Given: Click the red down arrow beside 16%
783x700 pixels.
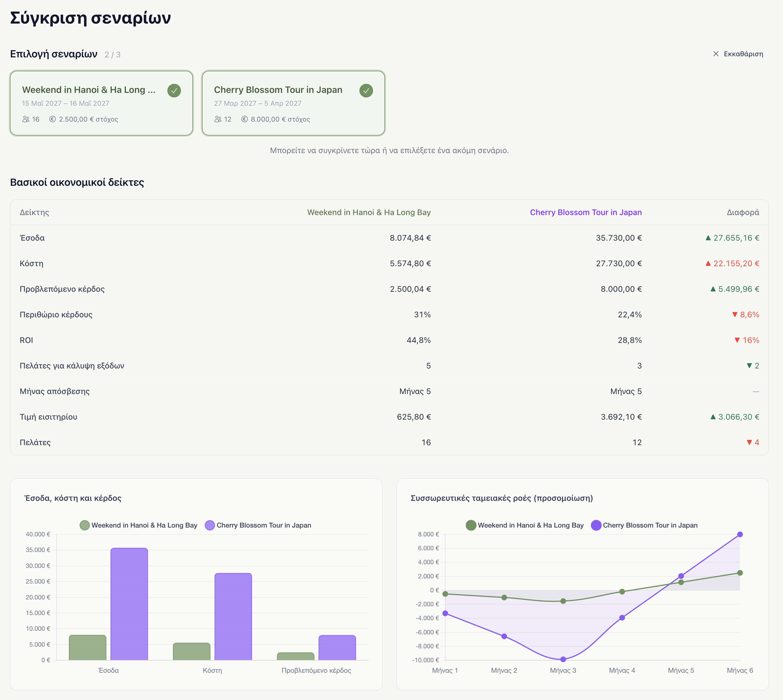Looking at the screenshot, I should (x=737, y=340).
